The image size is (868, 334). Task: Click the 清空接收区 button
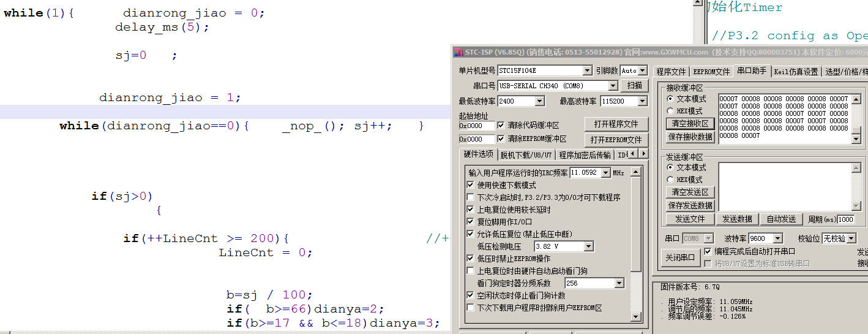(x=690, y=124)
